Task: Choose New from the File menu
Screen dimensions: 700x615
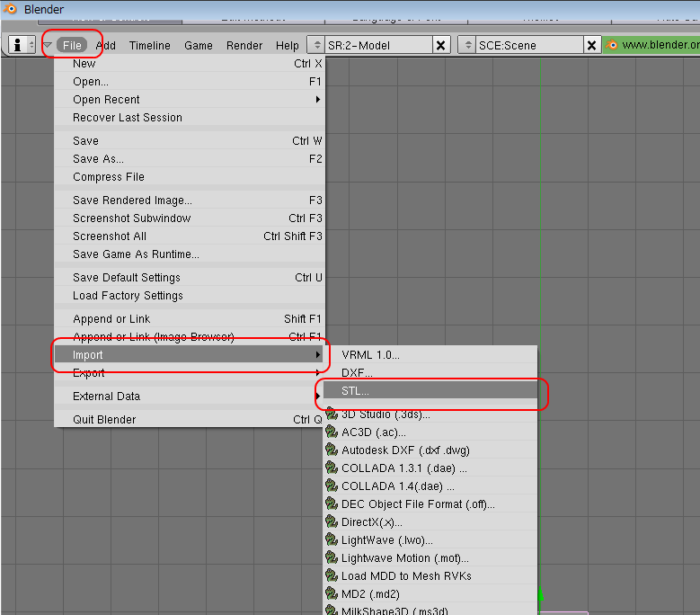Action: click(x=190, y=64)
